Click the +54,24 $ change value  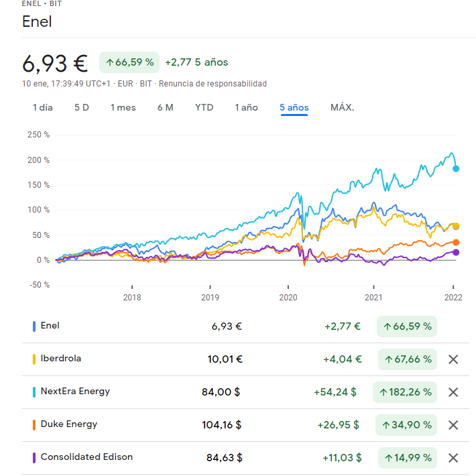335,392
